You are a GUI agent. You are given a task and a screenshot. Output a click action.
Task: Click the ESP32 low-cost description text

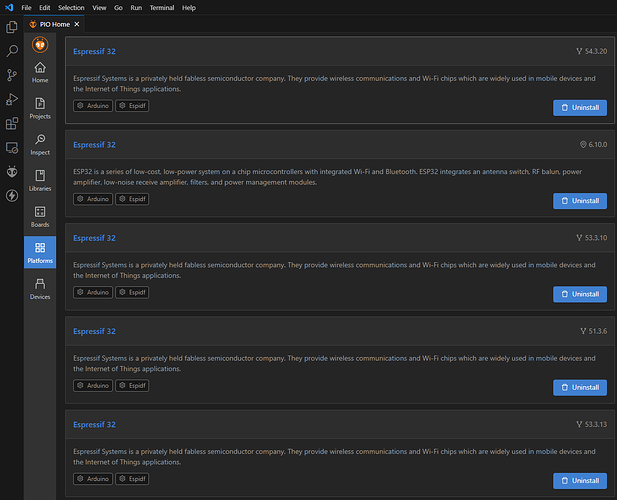[327, 177]
